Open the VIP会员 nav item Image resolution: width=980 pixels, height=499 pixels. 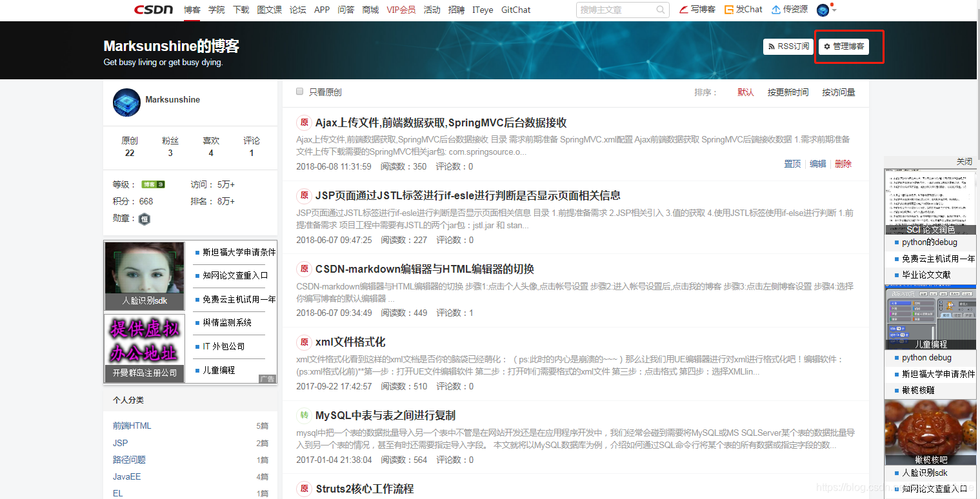(401, 10)
